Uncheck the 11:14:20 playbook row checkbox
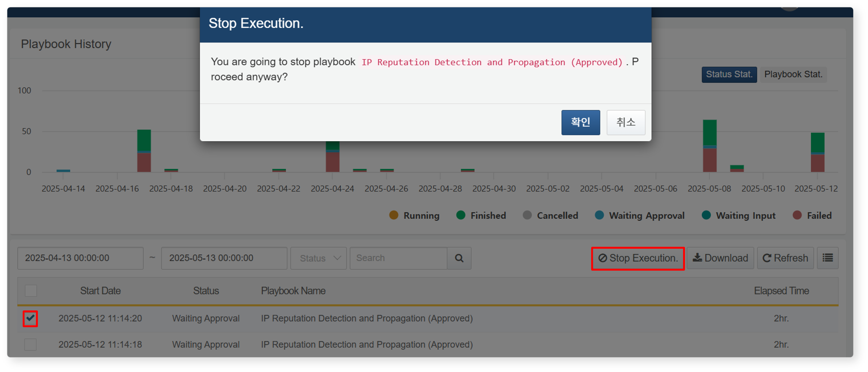868x372 pixels. (30, 318)
